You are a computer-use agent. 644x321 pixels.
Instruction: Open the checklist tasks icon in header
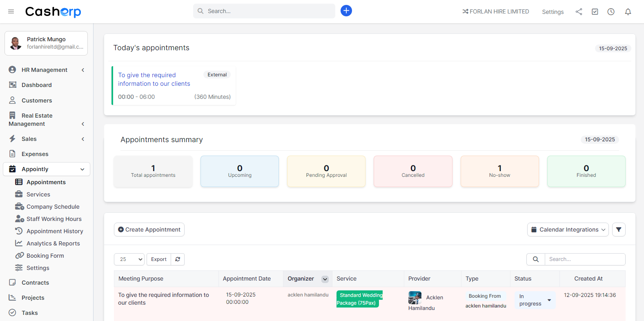pyautogui.click(x=595, y=12)
